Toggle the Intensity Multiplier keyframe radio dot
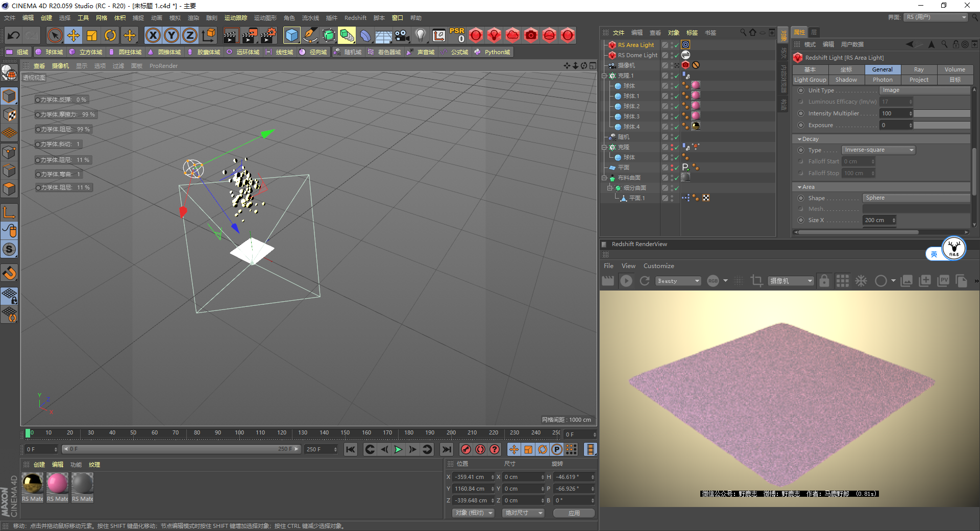The width and height of the screenshot is (980, 531). point(801,113)
